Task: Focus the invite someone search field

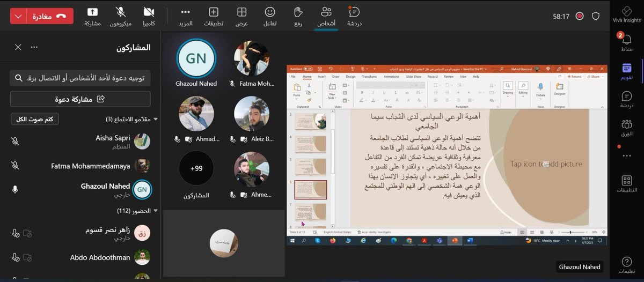Action: 80,78
